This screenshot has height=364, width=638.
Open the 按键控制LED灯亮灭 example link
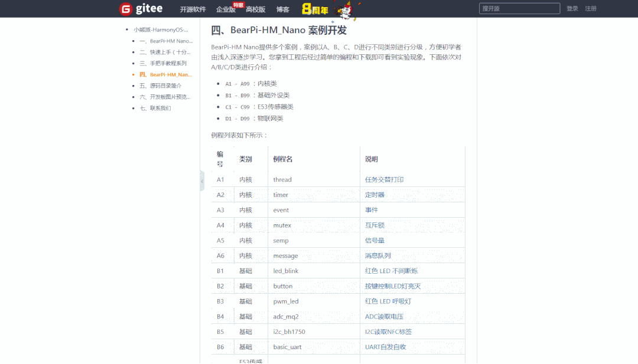click(392, 286)
